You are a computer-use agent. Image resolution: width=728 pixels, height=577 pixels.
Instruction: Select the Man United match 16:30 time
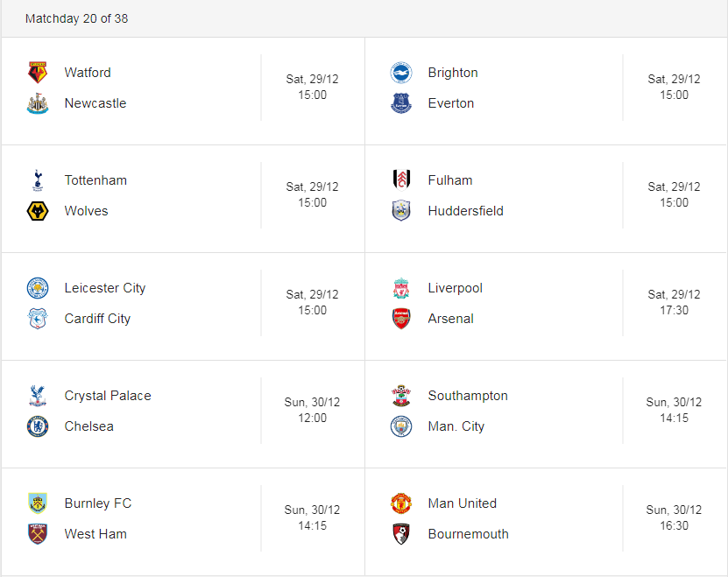[x=675, y=525]
